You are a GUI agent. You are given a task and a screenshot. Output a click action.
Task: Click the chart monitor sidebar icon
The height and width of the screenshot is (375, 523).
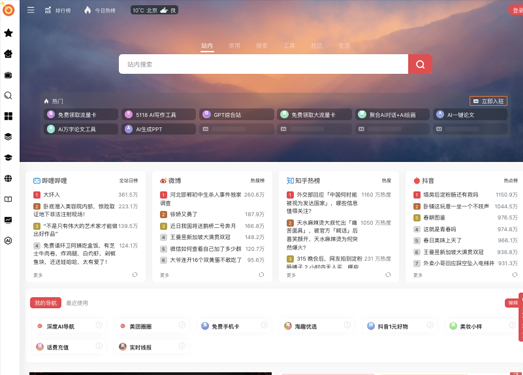pos(8,220)
